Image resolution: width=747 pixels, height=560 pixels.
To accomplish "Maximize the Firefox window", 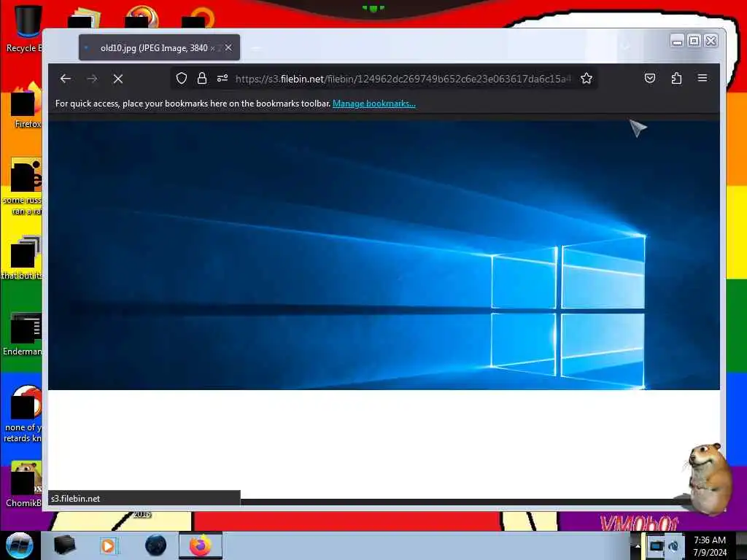I will click(x=694, y=41).
